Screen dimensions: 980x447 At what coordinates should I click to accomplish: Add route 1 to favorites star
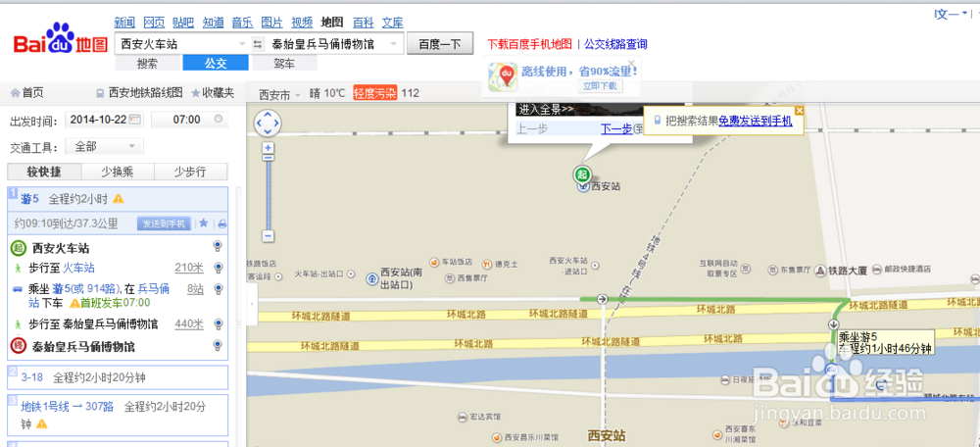coord(203,223)
